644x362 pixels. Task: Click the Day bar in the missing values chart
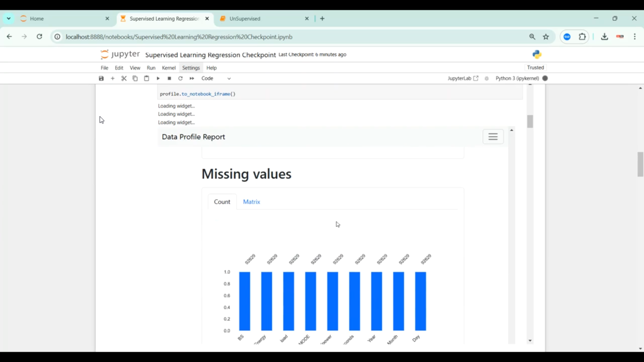point(421,301)
